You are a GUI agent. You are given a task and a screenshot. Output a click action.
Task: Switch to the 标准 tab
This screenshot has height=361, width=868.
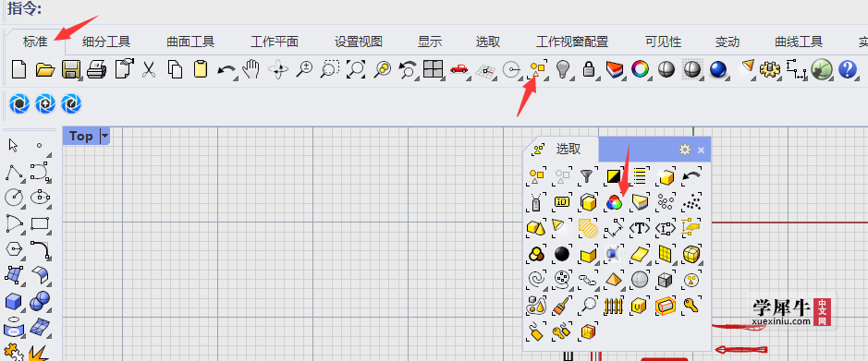35,42
